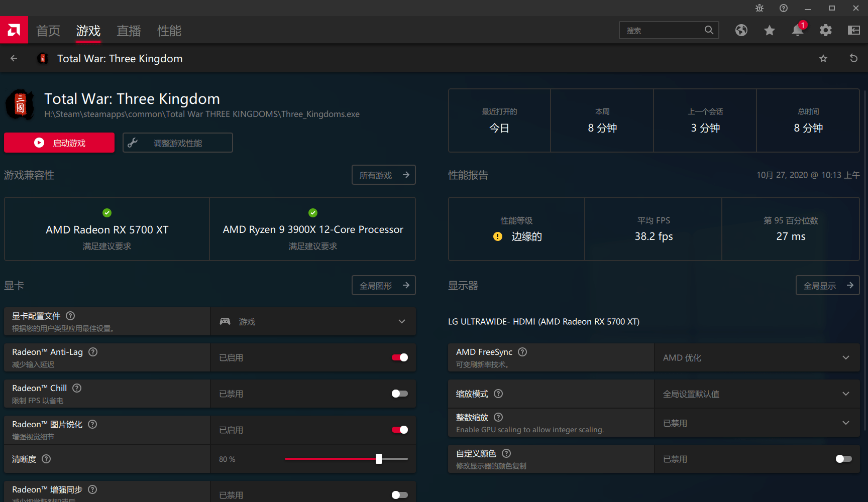Image resolution: width=868 pixels, height=502 pixels.
Task: Switch to 首页 tab
Action: point(48,31)
